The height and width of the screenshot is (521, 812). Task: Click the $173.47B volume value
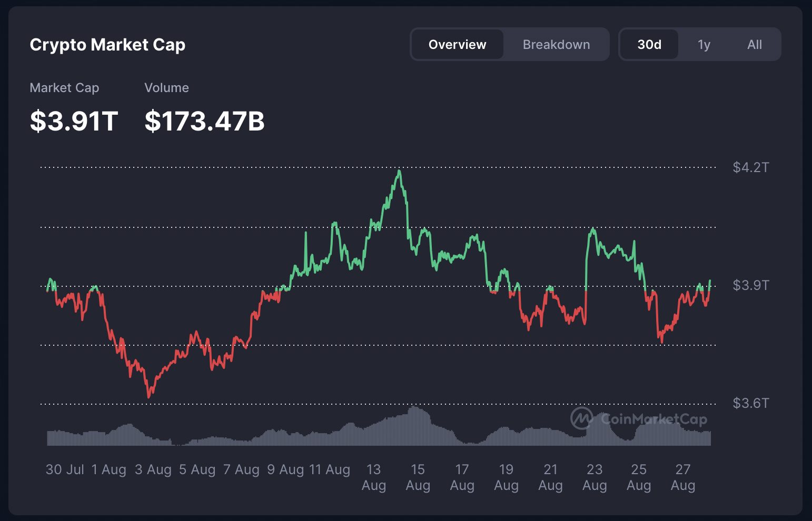click(204, 121)
